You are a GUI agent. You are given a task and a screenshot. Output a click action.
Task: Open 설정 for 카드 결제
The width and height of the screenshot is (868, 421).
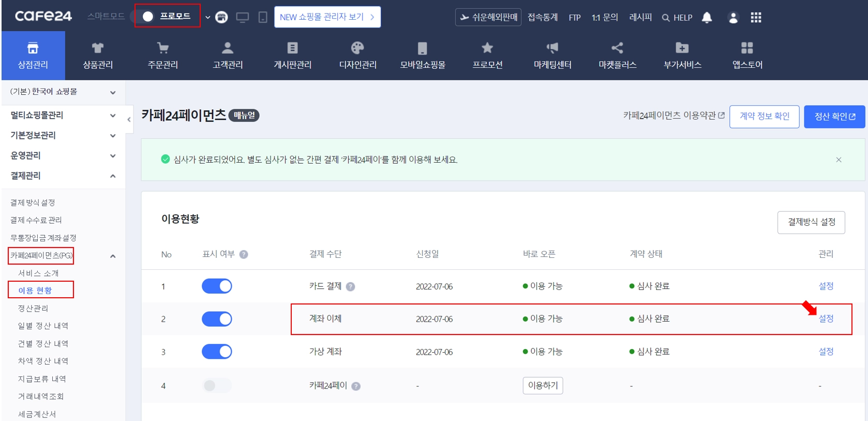tap(826, 286)
